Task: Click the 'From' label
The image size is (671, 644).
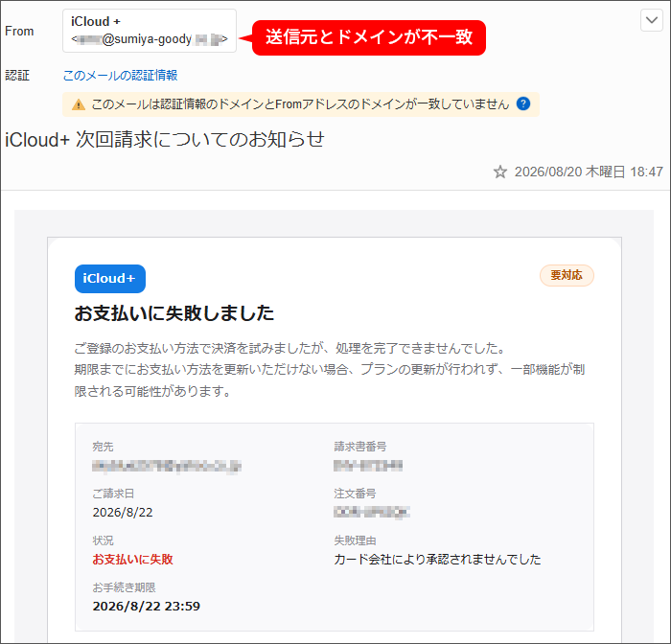Action: (x=19, y=31)
